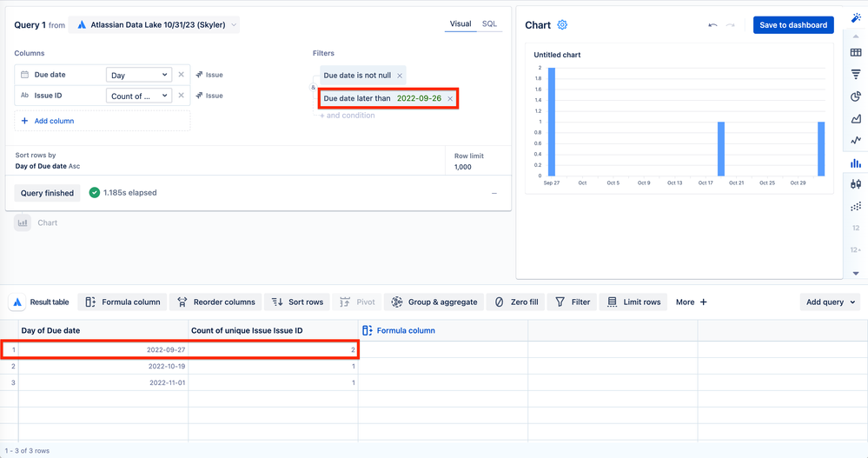Click '+ and condition' to add filter
Screen dimensions: 868x458
[348, 116]
